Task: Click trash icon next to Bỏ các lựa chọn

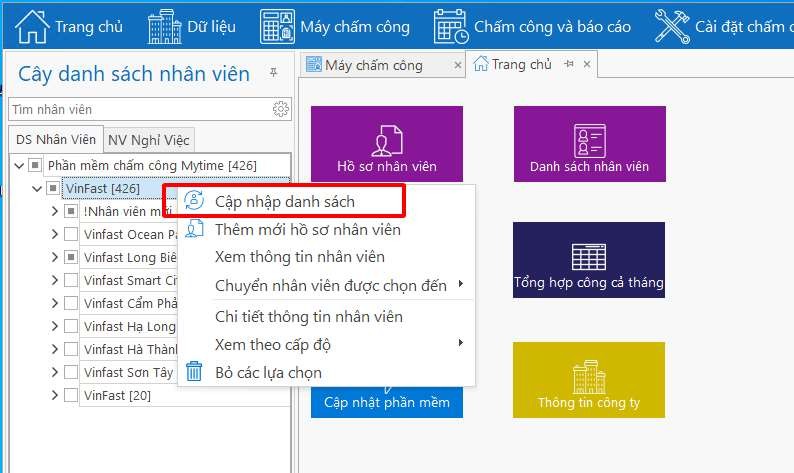Action: (194, 373)
